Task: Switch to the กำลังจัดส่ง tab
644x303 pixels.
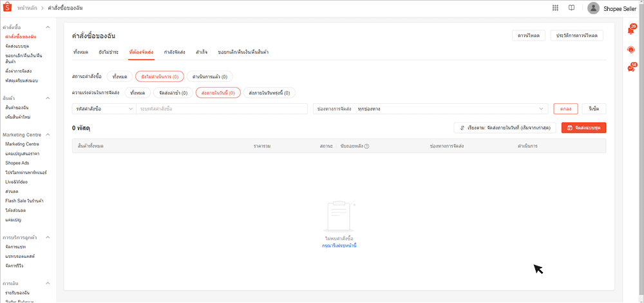Action: (175, 52)
